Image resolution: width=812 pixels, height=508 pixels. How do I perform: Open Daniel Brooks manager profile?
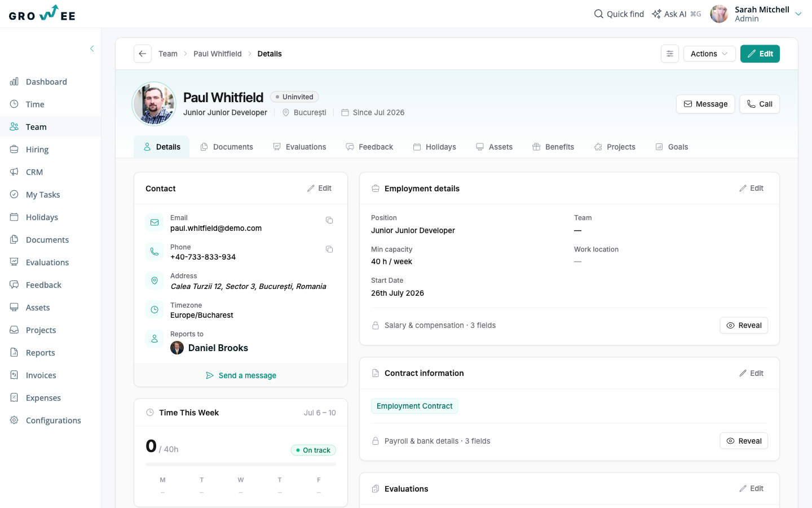(x=209, y=348)
